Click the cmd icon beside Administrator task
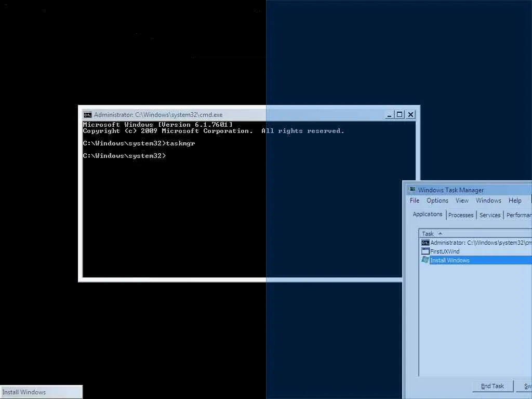This screenshot has height=399, width=532. click(425, 243)
